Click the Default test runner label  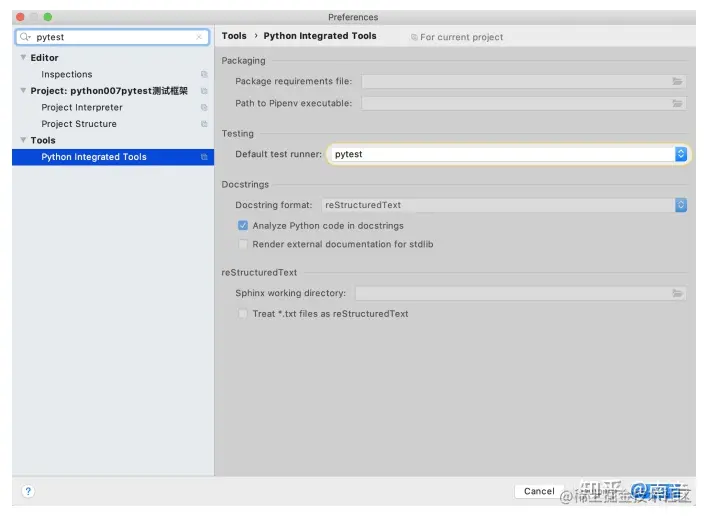[x=278, y=154]
